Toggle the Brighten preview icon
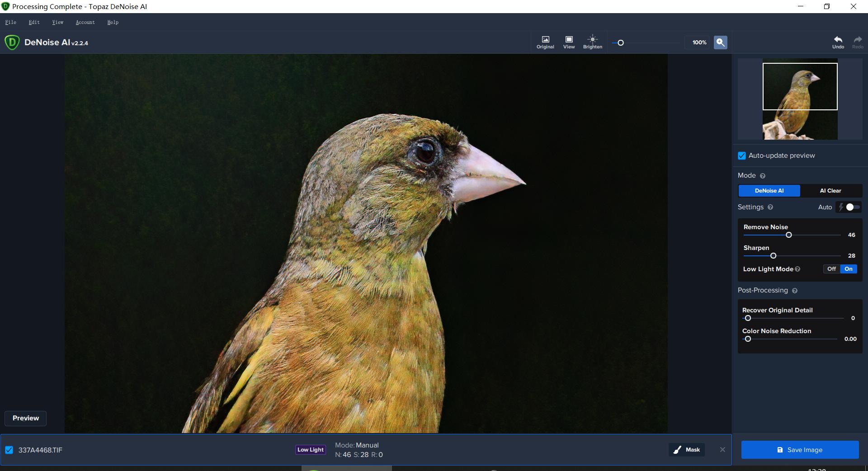This screenshot has height=471, width=868. coord(593,42)
